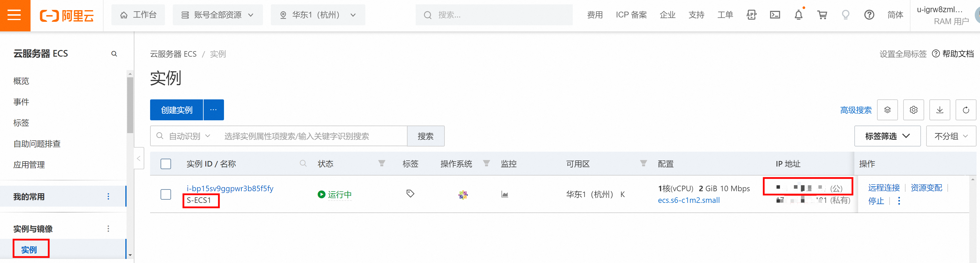Open column settings gear icon

click(913, 110)
